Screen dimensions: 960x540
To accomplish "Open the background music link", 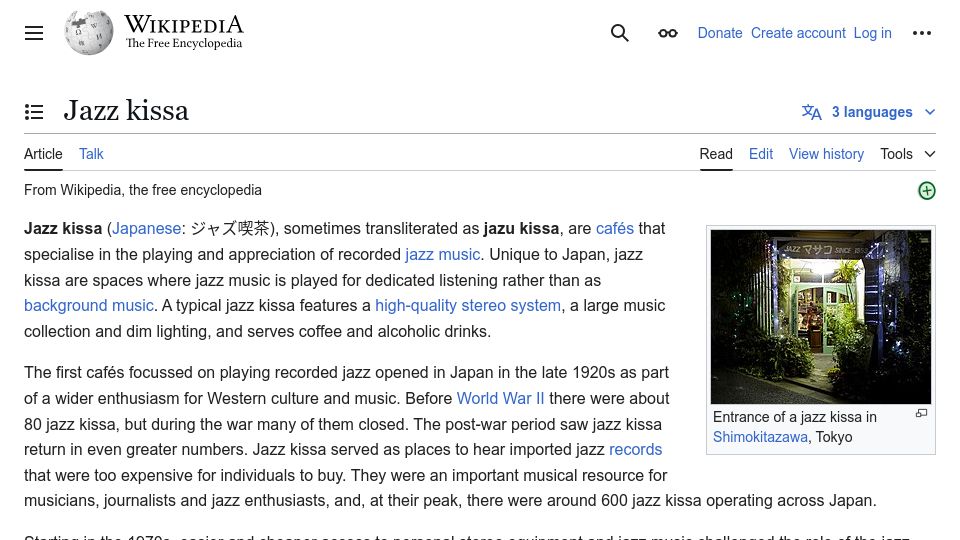I will (89, 305).
